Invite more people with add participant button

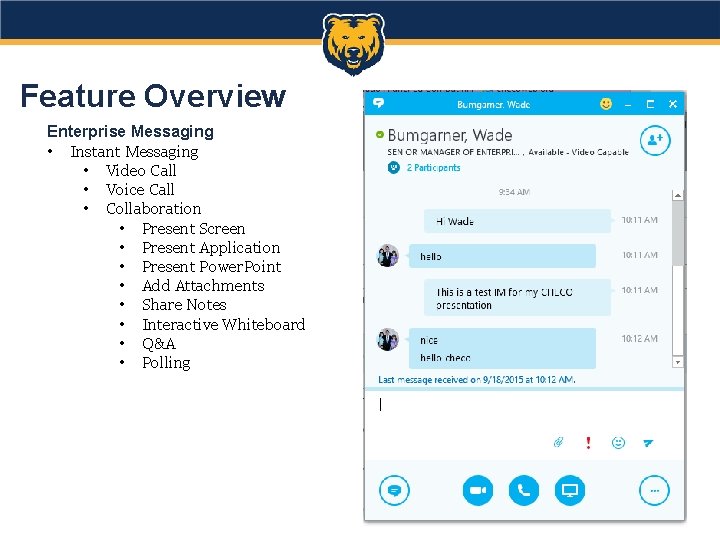[x=655, y=140]
